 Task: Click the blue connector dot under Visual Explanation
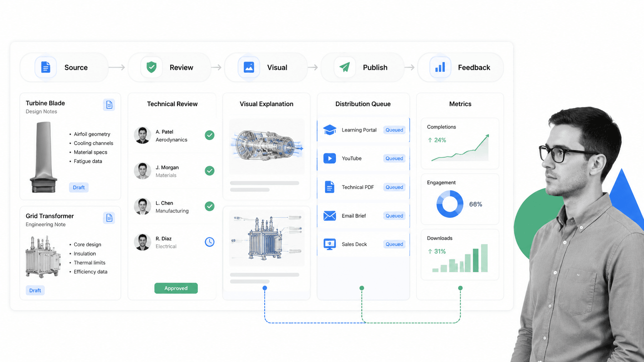265,288
